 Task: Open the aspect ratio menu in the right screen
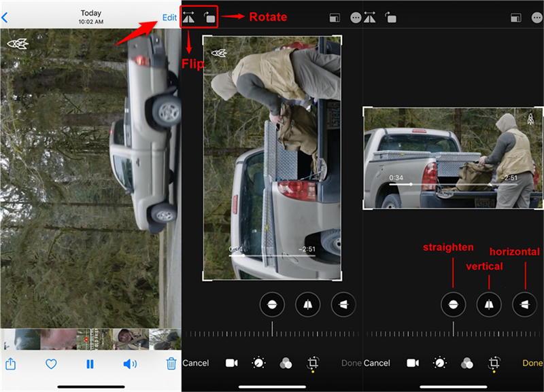coord(515,18)
